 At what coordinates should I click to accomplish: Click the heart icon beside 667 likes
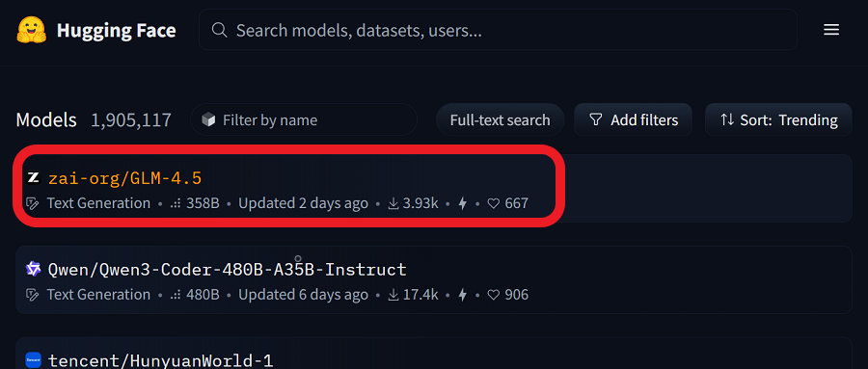pos(493,203)
